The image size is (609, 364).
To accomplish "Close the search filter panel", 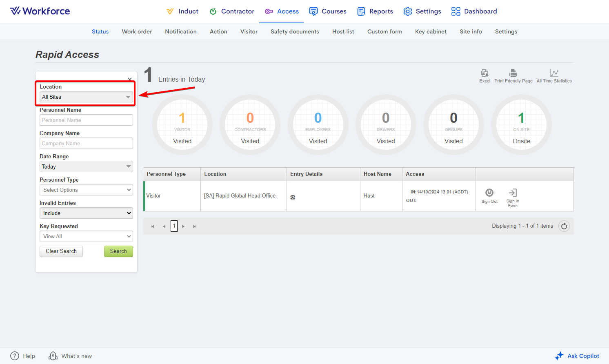I will (x=130, y=79).
